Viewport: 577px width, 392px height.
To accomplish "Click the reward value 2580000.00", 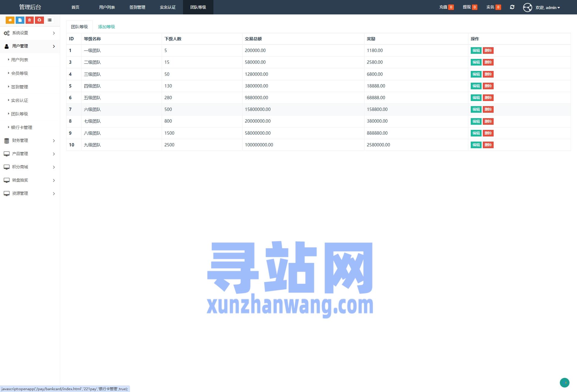I will click(378, 145).
